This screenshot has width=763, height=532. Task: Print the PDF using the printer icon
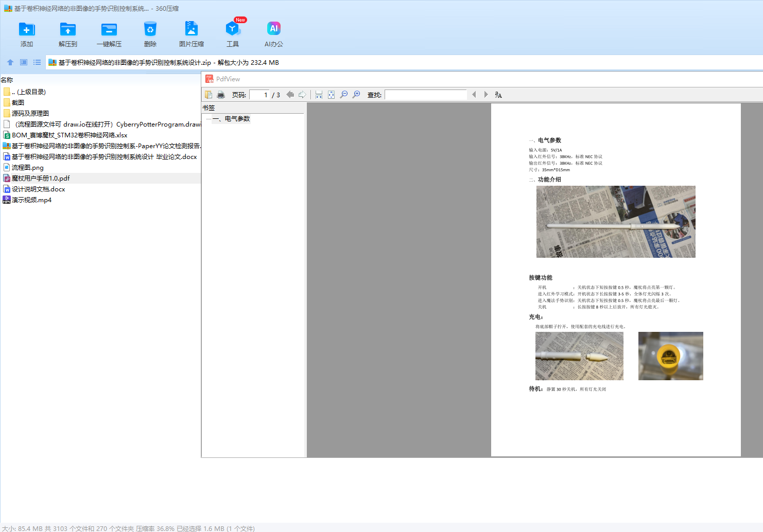coord(221,95)
